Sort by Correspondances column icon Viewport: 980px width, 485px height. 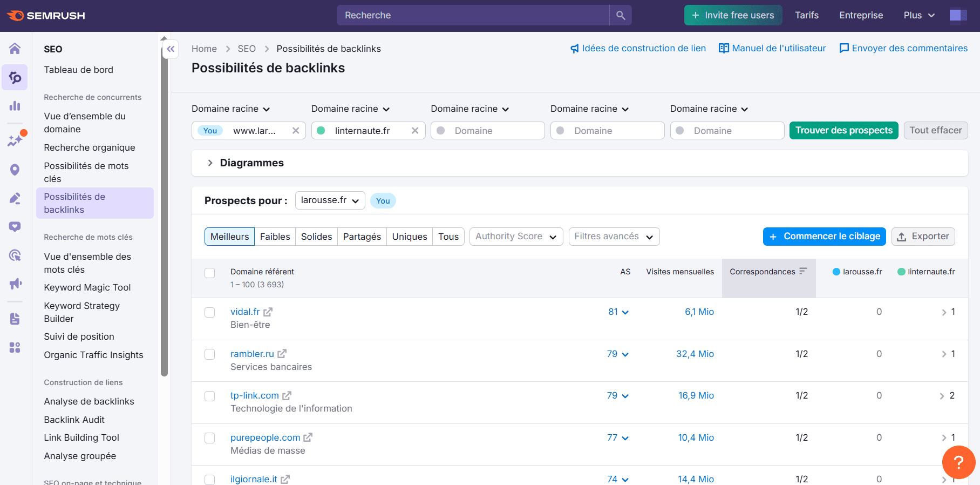(803, 271)
